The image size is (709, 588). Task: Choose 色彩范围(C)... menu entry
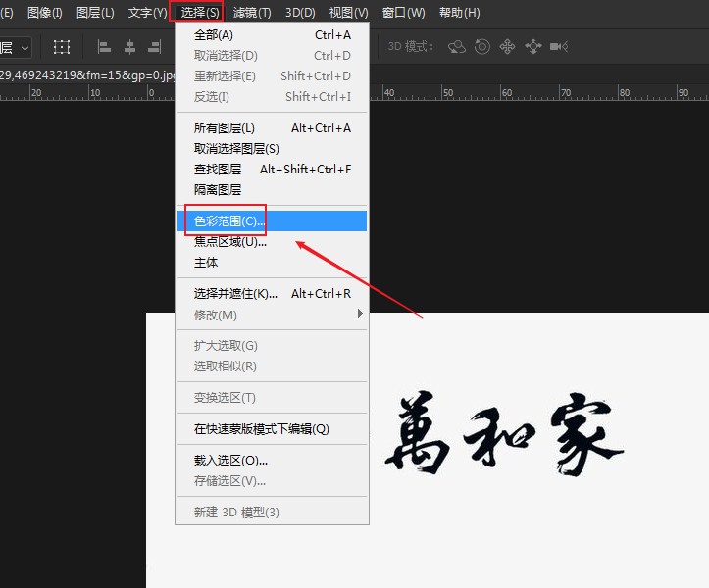(273, 221)
